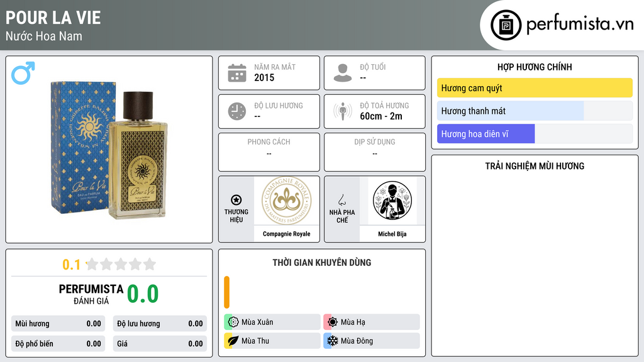Screen dimensions: 644x362
Task: Click the perfumista.vn bottle logo icon
Action: click(x=506, y=25)
